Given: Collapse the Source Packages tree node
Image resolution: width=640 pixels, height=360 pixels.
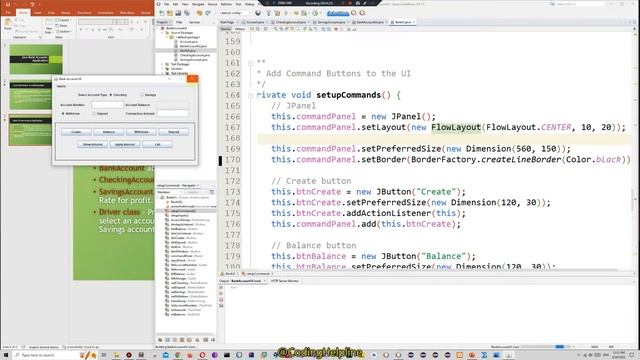Looking at the screenshot, I should coord(162,33).
